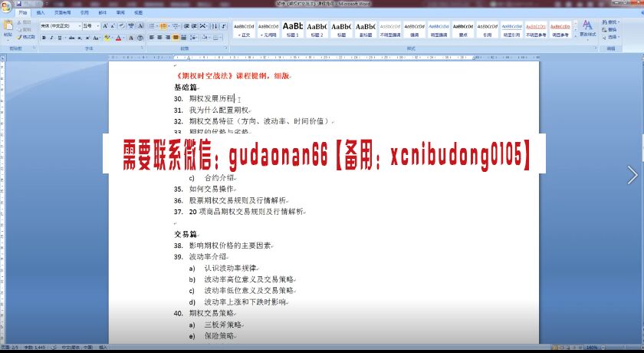This screenshot has height=353, width=644.
Task: Toggle show/hide paragraph marks
Action: click(x=224, y=26)
